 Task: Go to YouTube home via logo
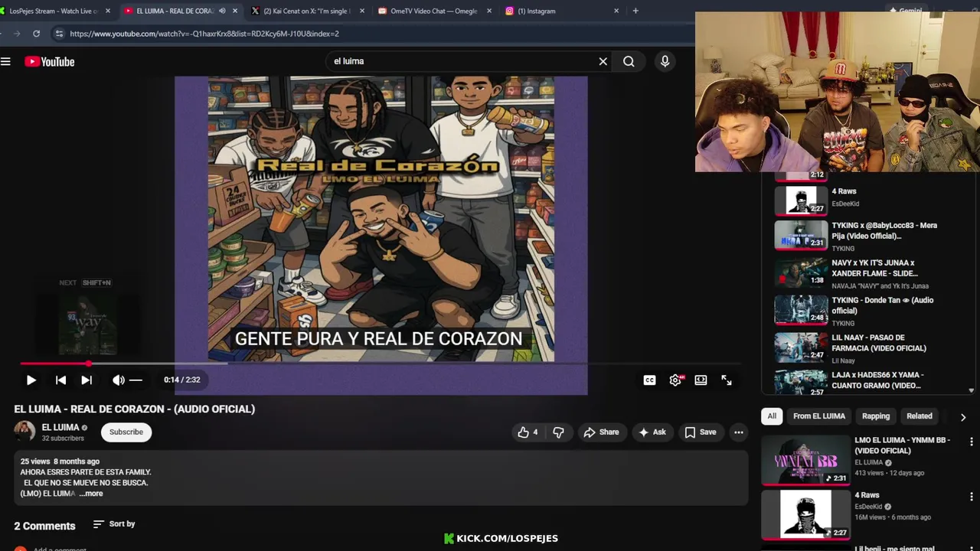[x=49, y=61]
